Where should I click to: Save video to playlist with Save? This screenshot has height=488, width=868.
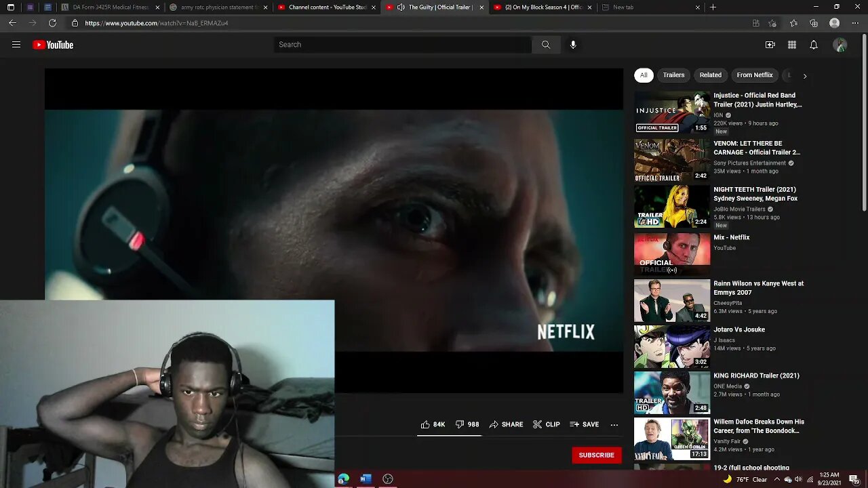coord(585,424)
